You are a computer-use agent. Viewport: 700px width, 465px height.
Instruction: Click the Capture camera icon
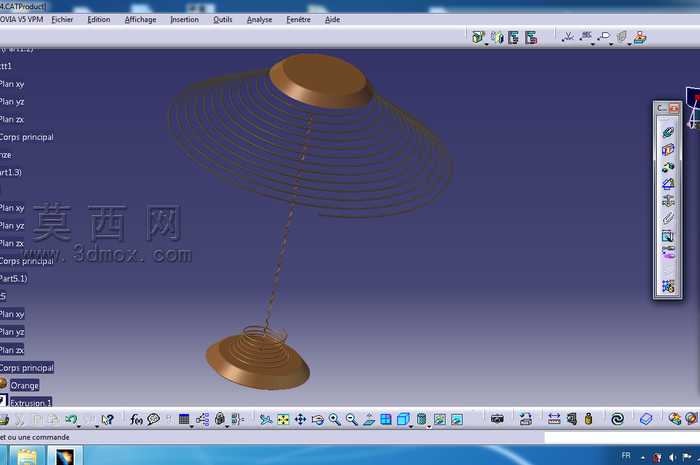tap(497, 419)
